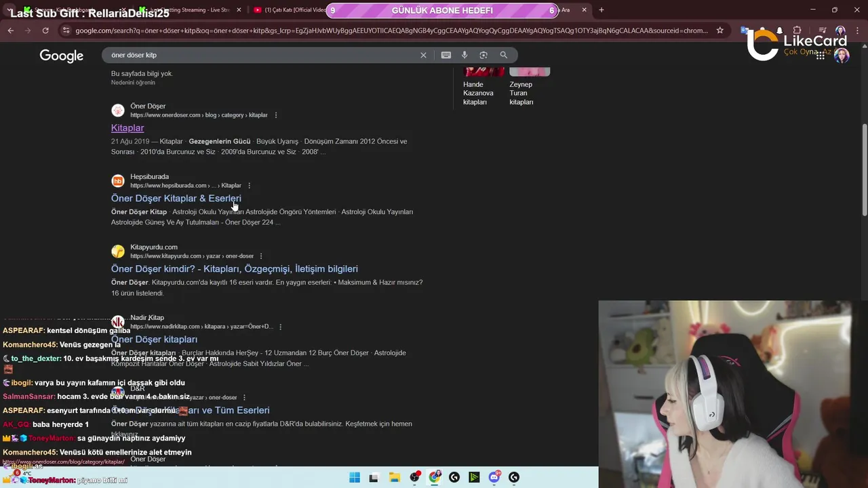Click the kitapyurdu.com yazar oner-doser breadcrumb

(x=192, y=256)
